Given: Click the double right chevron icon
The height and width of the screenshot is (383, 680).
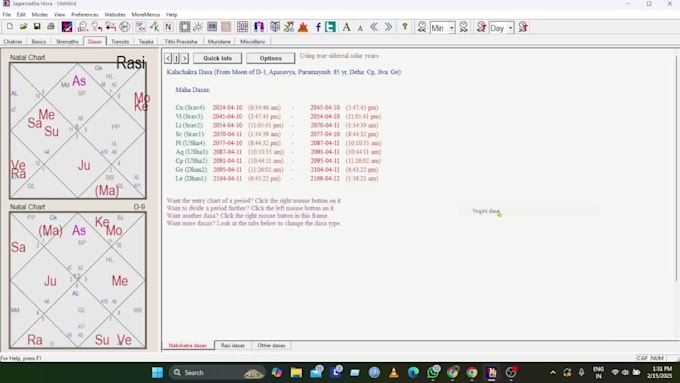Looking at the screenshot, I should pos(388,27).
